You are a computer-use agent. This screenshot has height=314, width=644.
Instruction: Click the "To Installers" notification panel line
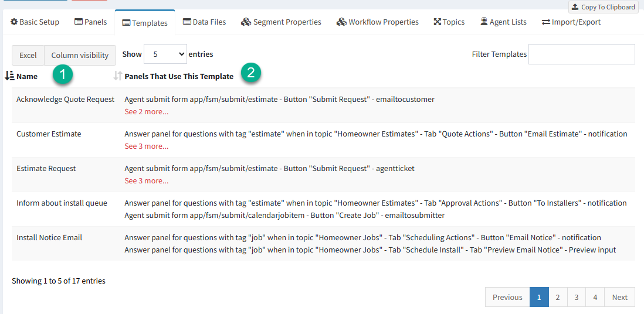click(375, 203)
